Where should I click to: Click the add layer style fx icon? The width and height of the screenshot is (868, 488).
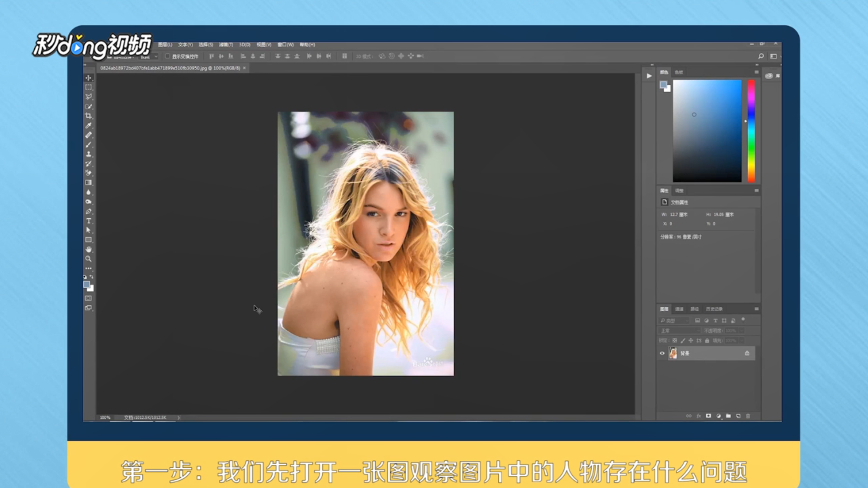(x=698, y=416)
